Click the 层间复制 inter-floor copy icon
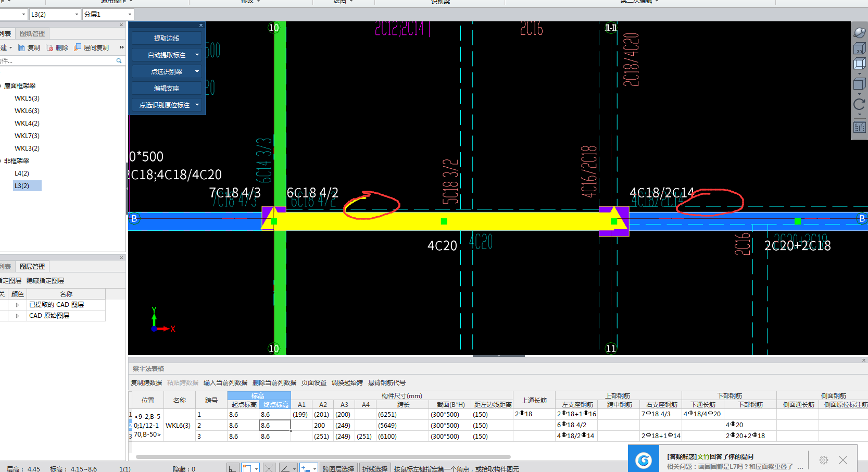Image resolution: width=868 pixels, height=472 pixels. pos(78,47)
